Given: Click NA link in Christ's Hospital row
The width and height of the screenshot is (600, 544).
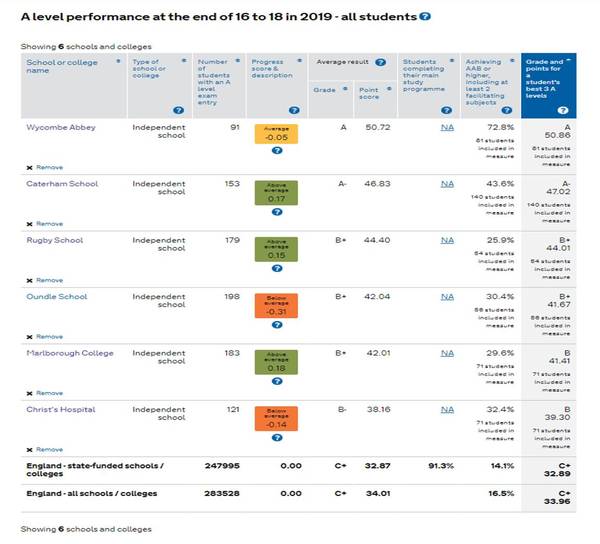Looking at the screenshot, I should [447, 410].
